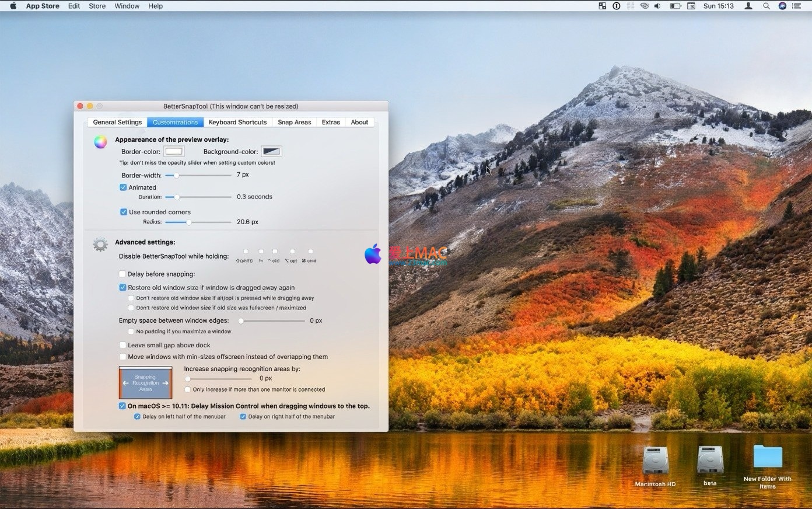Enable Delay before snapping checkbox

[123, 274]
